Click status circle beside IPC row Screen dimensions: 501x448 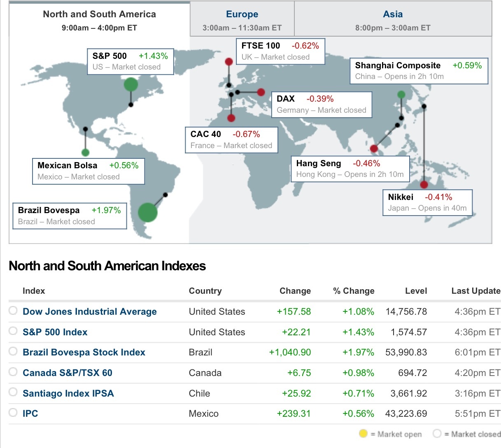tap(13, 412)
